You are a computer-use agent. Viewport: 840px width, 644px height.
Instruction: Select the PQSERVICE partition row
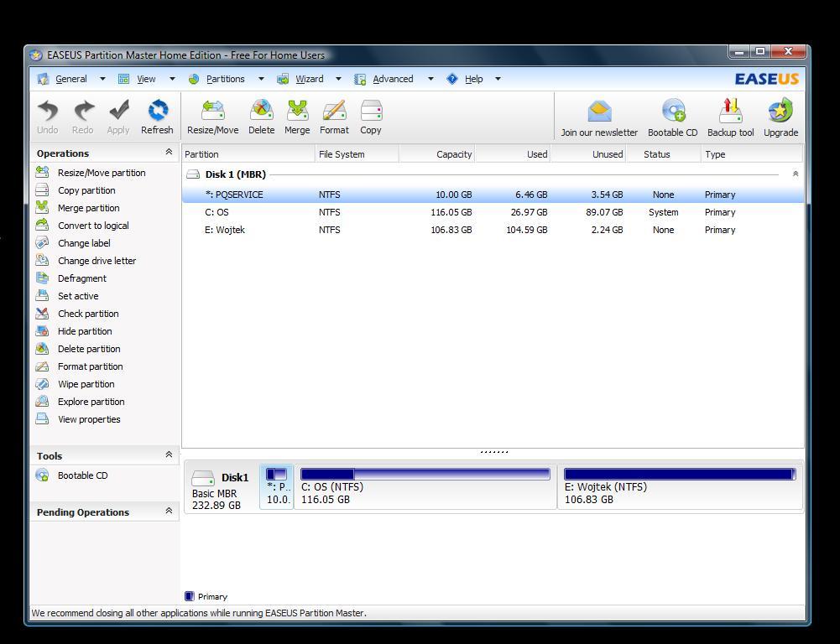(x=493, y=195)
